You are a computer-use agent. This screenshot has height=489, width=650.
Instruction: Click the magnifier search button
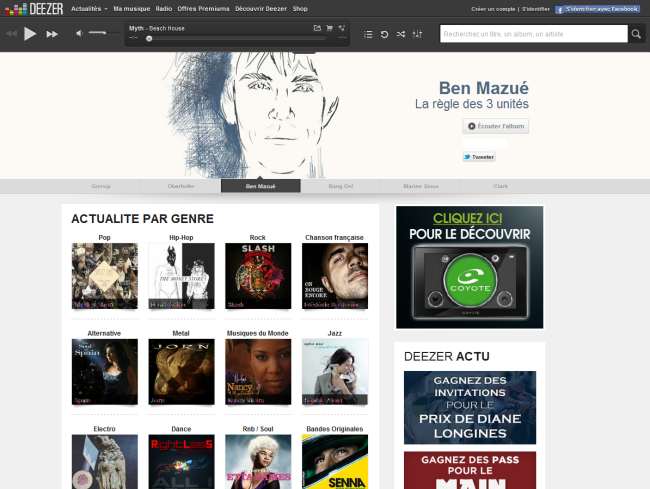tap(636, 34)
